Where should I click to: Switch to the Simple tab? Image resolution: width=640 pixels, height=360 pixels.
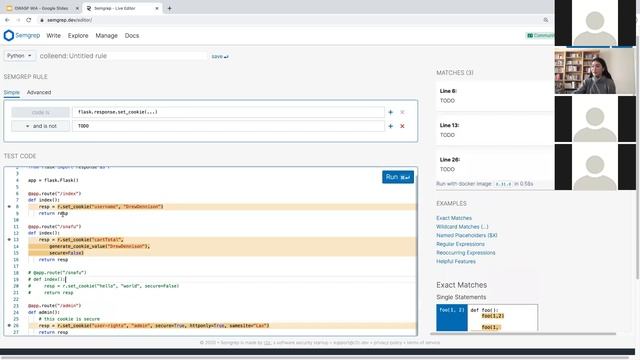point(11,92)
